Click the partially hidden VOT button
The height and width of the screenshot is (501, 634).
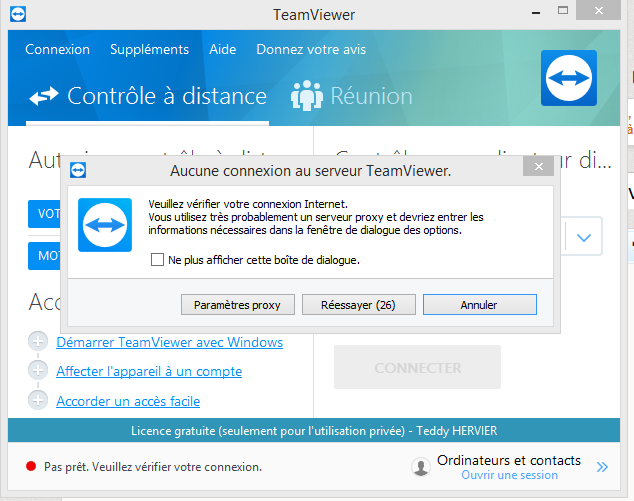44,214
